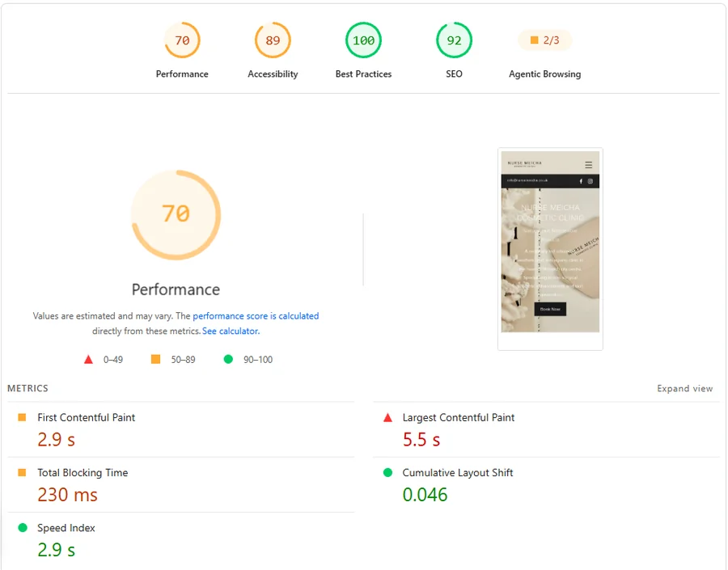728x570 pixels.
Task: Click orange square beside Total Blocking Time
Action: click(x=22, y=472)
